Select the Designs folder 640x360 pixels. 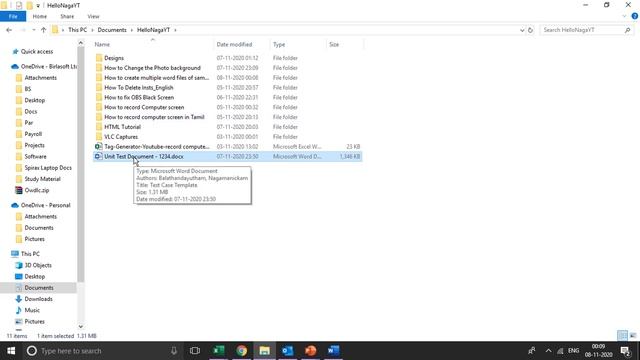(113, 58)
